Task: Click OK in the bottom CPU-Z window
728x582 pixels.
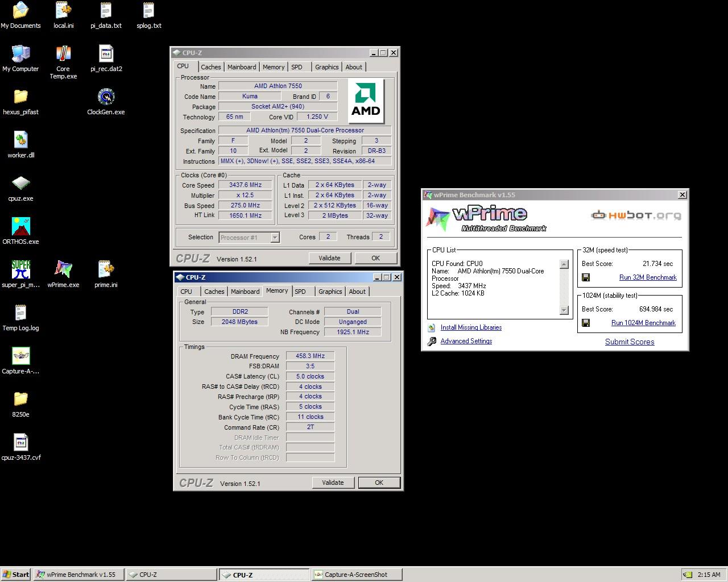Action: click(x=379, y=483)
